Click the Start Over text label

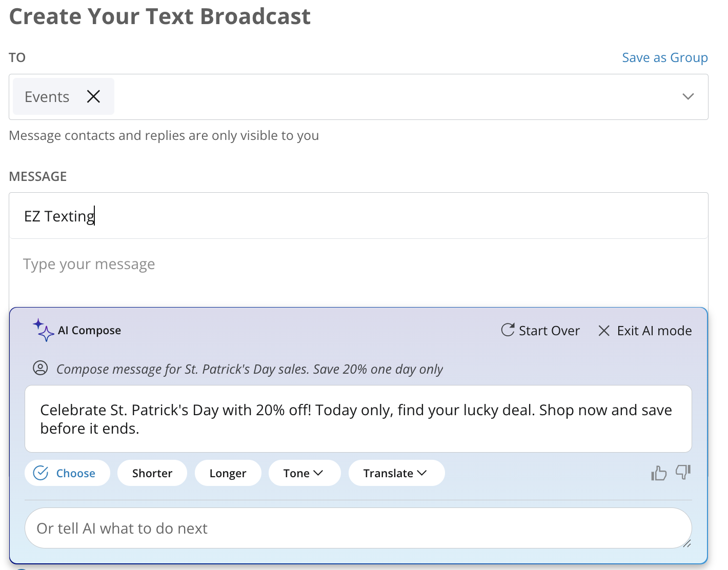pos(549,331)
